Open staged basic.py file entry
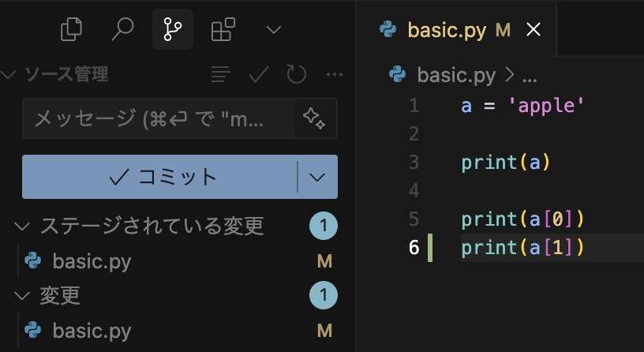Image resolution: width=644 pixels, height=352 pixels. [x=177, y=260]
